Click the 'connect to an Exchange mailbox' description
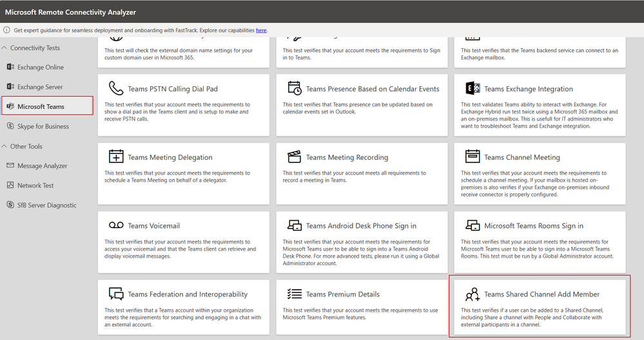 tap(540, 53)
